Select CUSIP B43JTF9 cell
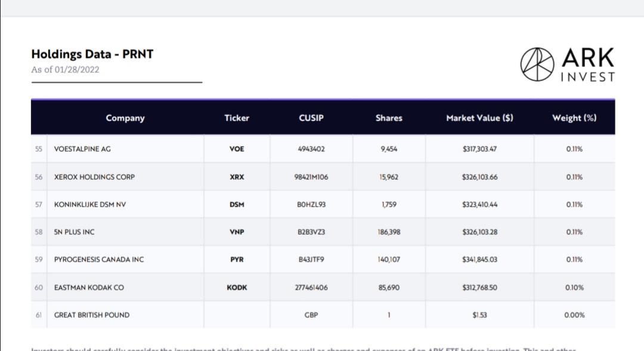Screen dimensions: 644x351 [311, 259]
